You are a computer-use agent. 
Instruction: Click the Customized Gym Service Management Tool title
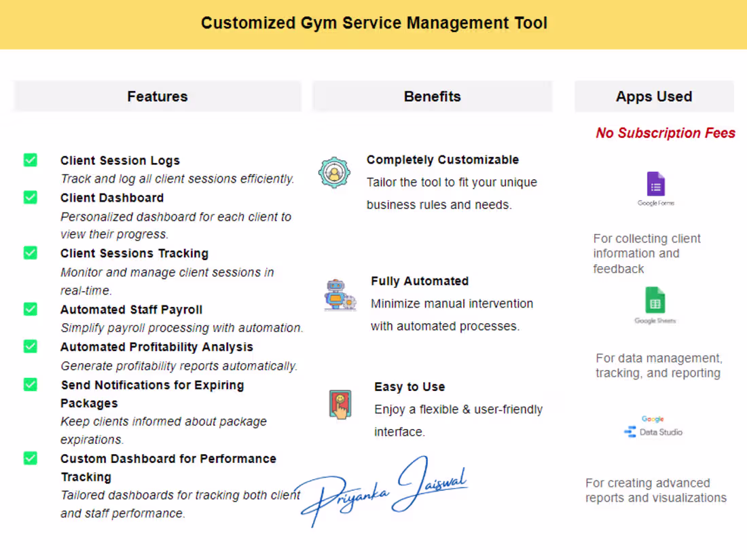coord(374,23)
